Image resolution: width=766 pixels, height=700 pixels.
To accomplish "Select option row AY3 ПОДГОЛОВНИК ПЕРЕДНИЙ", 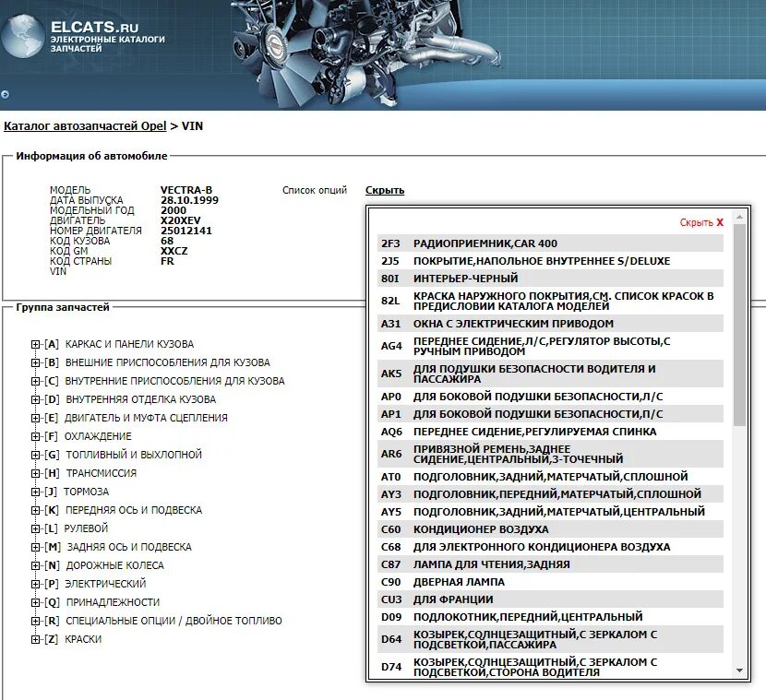I will [551, 494].
